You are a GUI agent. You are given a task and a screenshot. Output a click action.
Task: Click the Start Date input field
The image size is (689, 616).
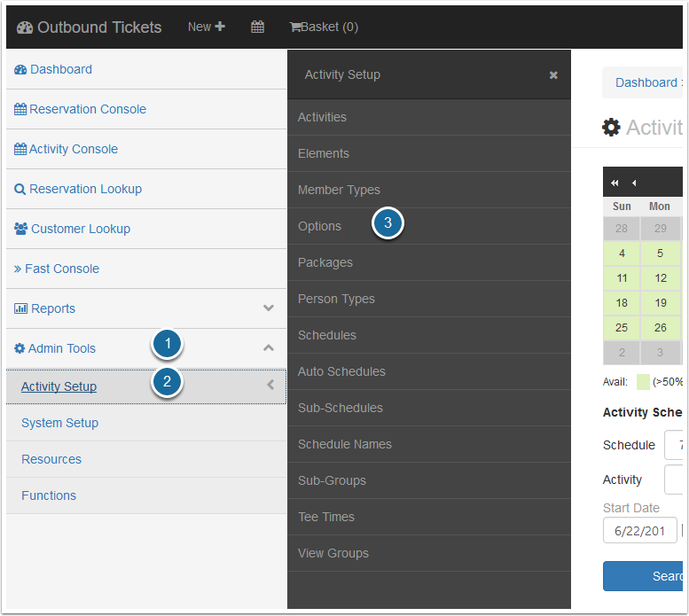pos(639,530)
